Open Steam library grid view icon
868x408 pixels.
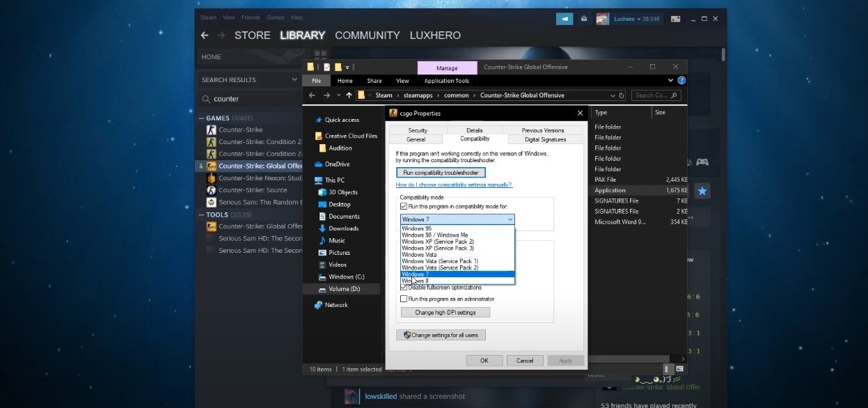coord(319,56)
